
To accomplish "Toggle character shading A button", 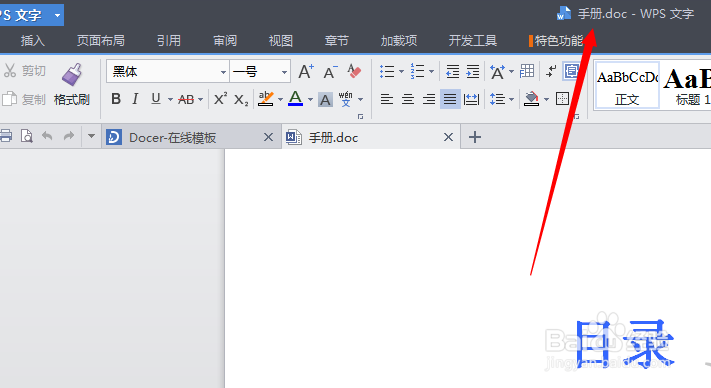I will 325,99.
